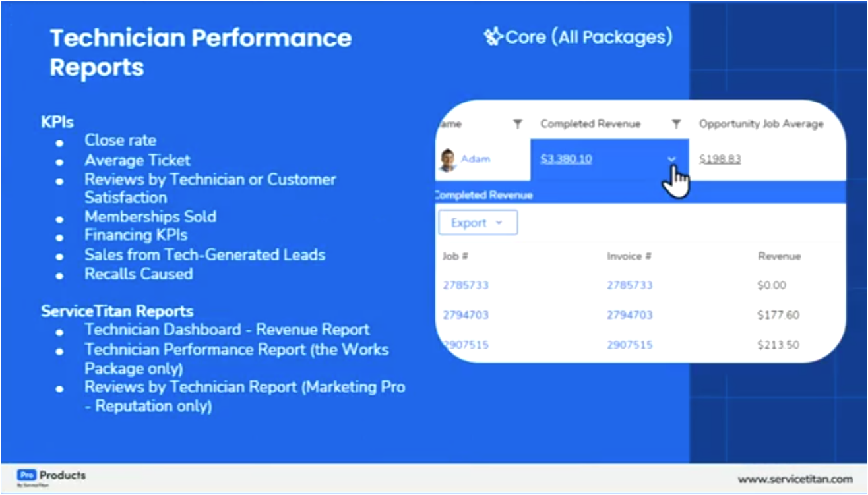The image size is (868, 495).
Task: Open job number 2907515
Action: tap(466, 345)
